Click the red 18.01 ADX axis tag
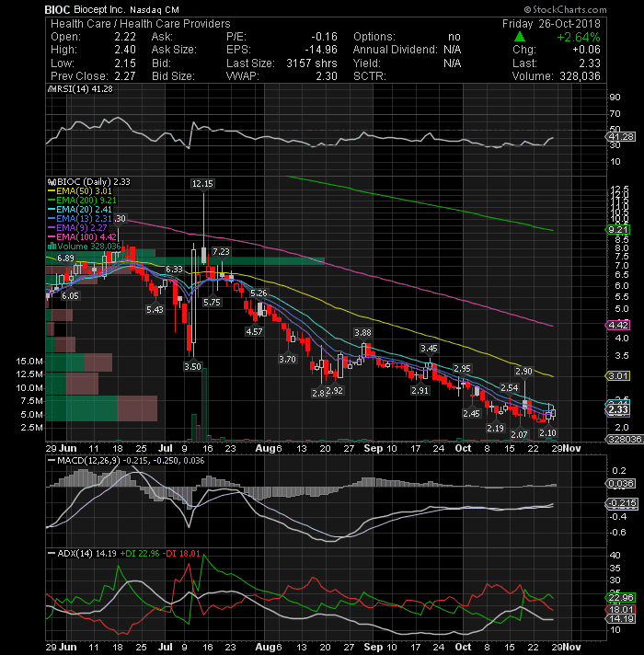The image size is (644, 655). point(621,610)
